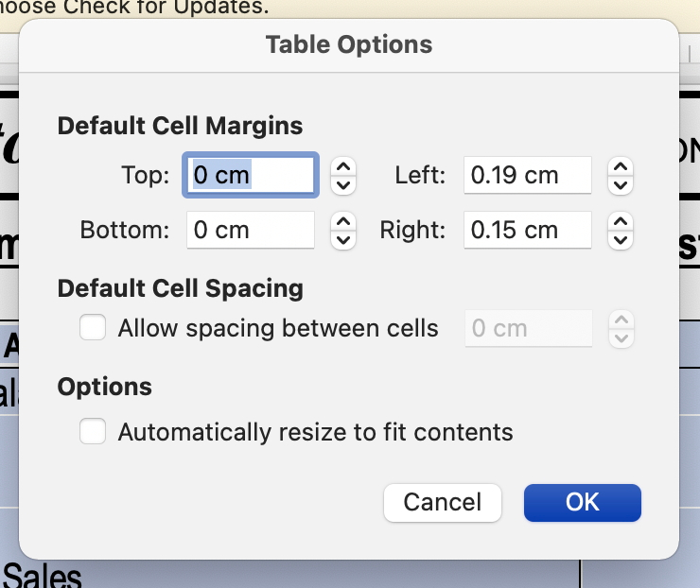The width and height of the screenshot is (700, 588).
Task: Decrease the Top margin with down arrow
Action: (343, 183)
